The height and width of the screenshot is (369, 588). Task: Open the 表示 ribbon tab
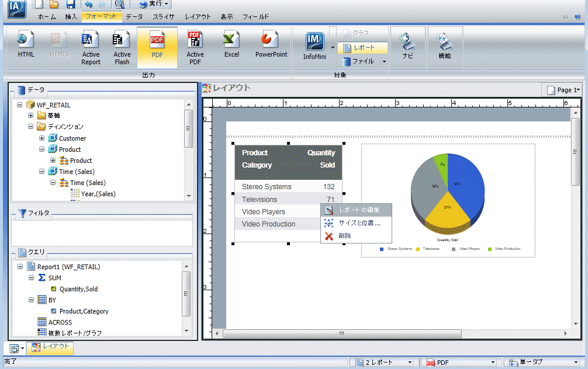pos(227,16)
